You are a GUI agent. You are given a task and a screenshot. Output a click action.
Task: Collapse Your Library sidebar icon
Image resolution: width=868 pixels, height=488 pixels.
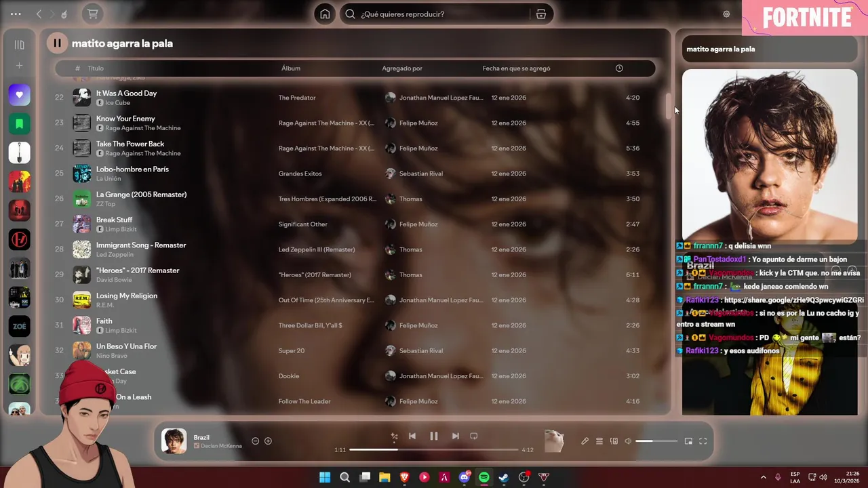(19, 45)
